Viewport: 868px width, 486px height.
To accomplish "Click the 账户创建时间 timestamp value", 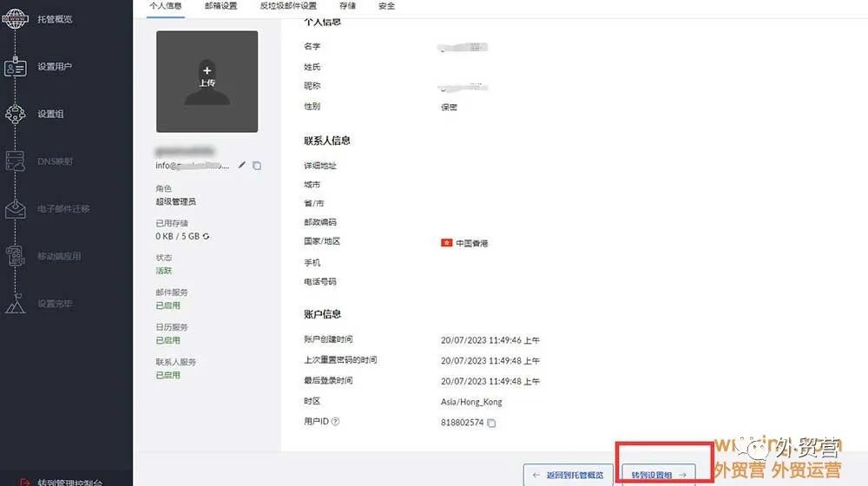I will pos(490,340).
